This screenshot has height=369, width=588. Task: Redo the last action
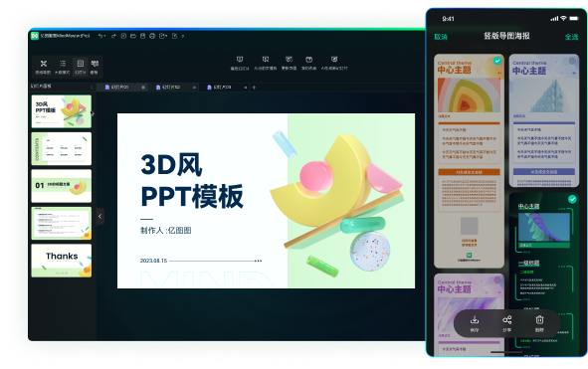pos(113,36)
